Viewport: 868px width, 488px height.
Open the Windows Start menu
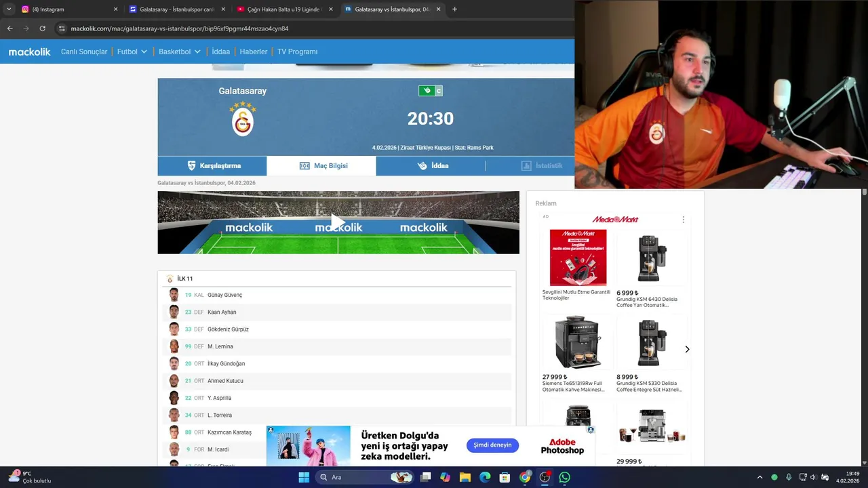[x=304, y=477]
